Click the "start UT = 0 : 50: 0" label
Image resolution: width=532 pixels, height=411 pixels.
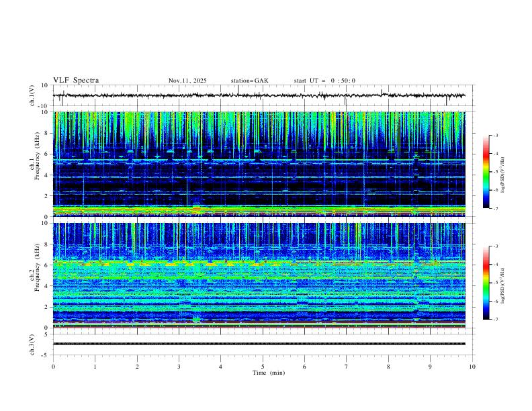[x=324, y=81]
